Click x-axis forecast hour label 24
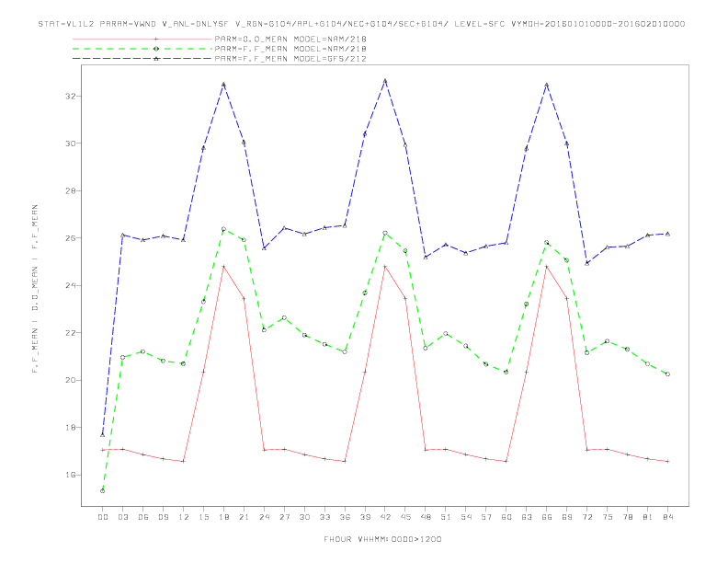This screenshot has width=728, height=563. (x=264, y=517)
